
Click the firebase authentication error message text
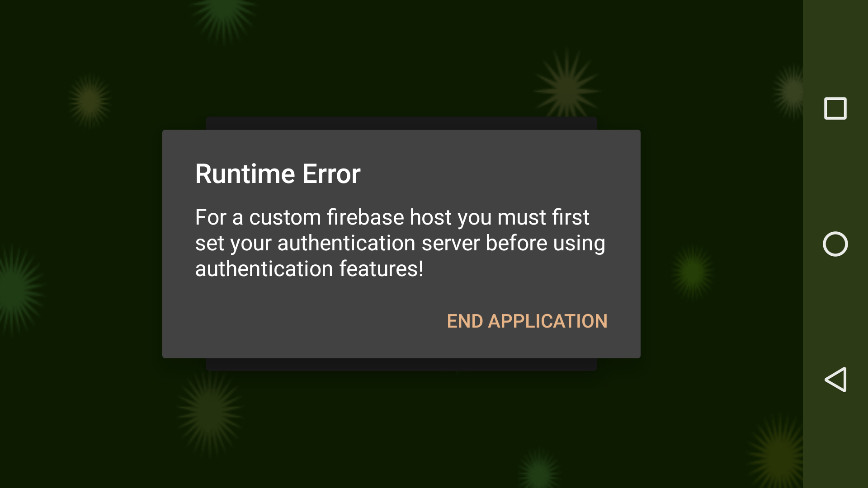400,243
